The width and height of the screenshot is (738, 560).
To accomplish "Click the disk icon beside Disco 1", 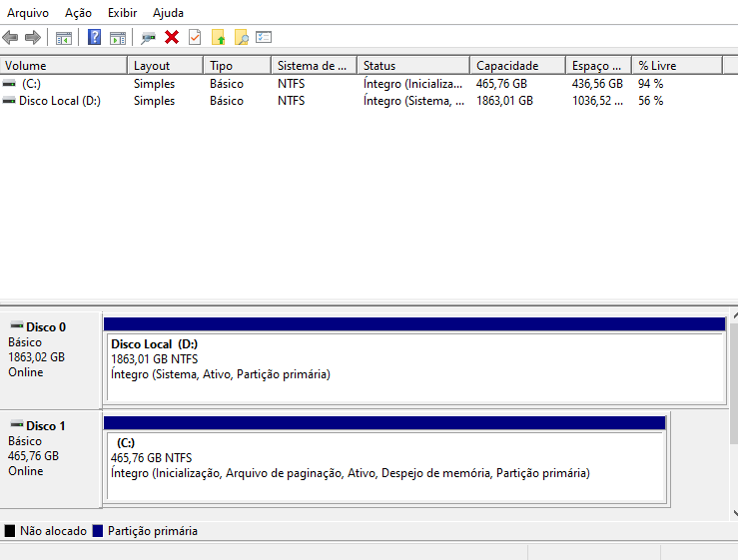I will point(17,424).
